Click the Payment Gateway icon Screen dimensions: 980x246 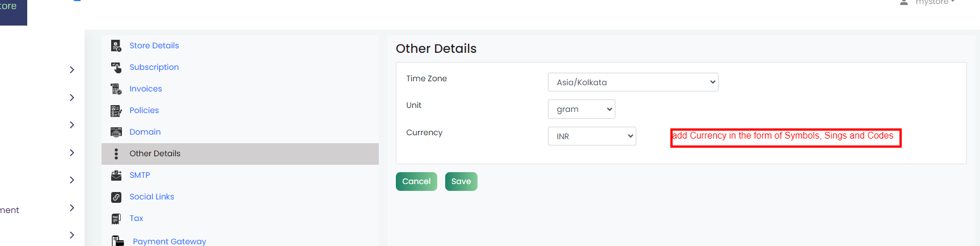click(x=118, y=241)
